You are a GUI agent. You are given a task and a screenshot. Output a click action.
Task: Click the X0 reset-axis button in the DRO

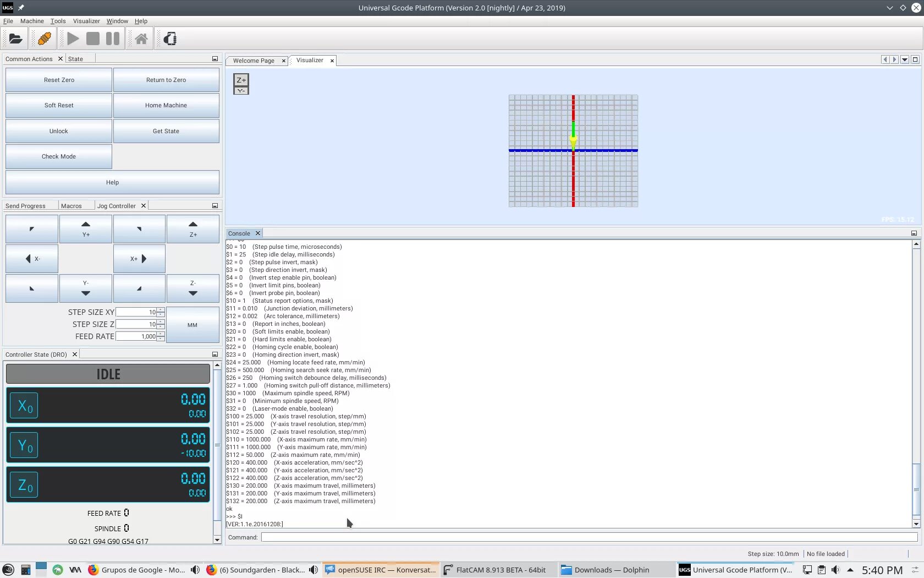(25, 406)
